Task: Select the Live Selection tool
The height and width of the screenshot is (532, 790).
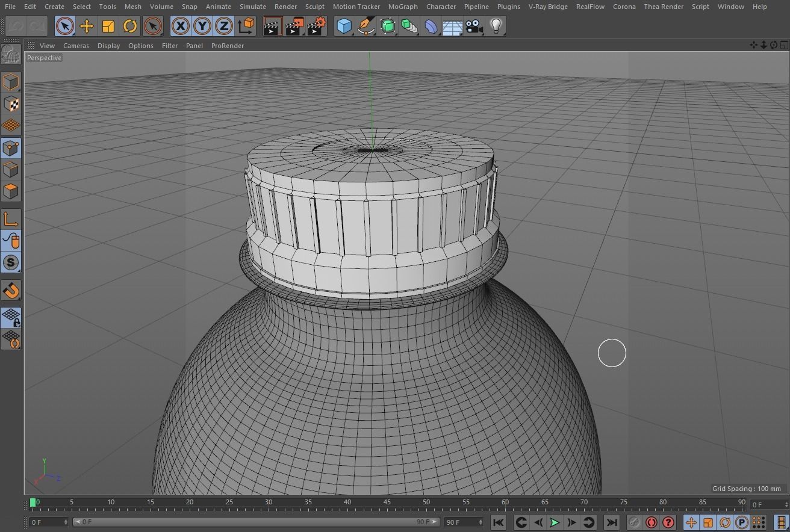Action: [x=65, y=26]
